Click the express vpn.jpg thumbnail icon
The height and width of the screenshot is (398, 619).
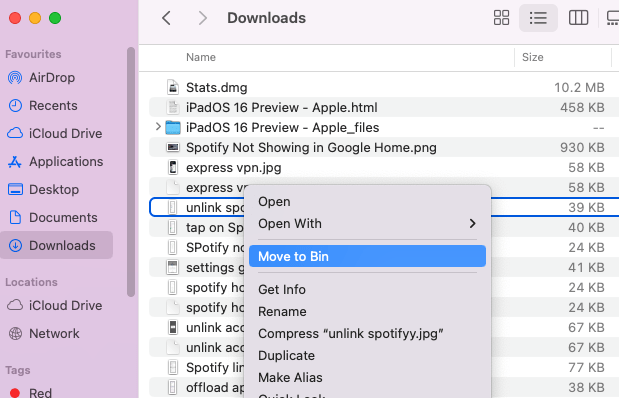pos(173,167)
